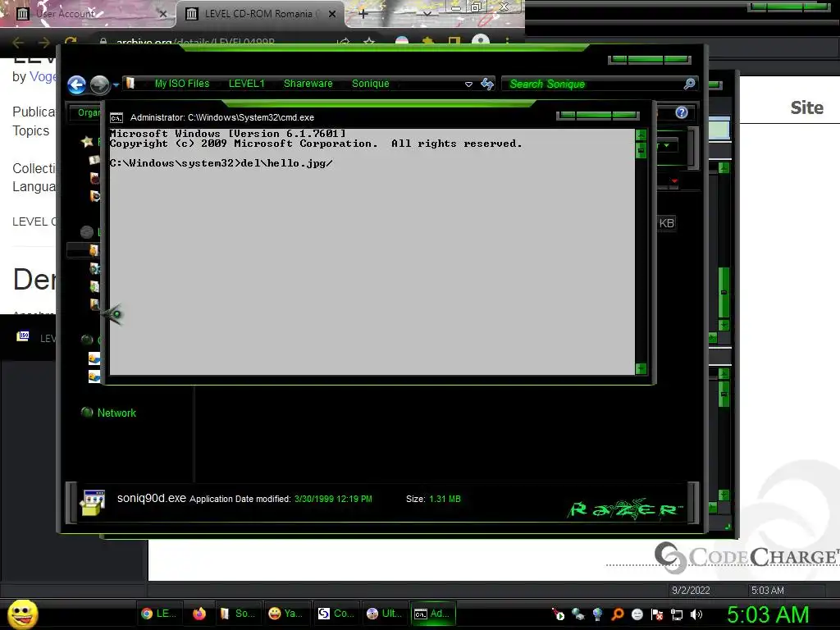The height and width of the screenshot is (630, 840).
Task: Open Explorer help question mark icon
Action: pyautogui.click(x=682, y=112)
